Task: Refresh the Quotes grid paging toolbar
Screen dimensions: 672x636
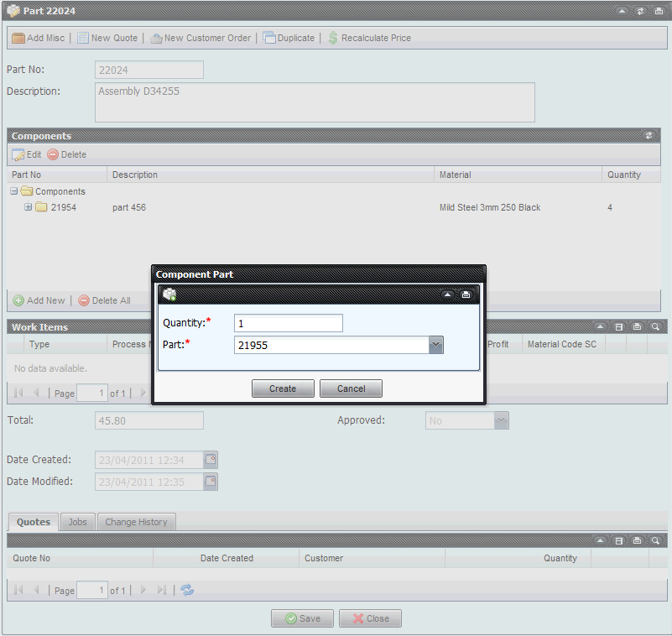Action: pyautogui.click(x=187, y=590)
